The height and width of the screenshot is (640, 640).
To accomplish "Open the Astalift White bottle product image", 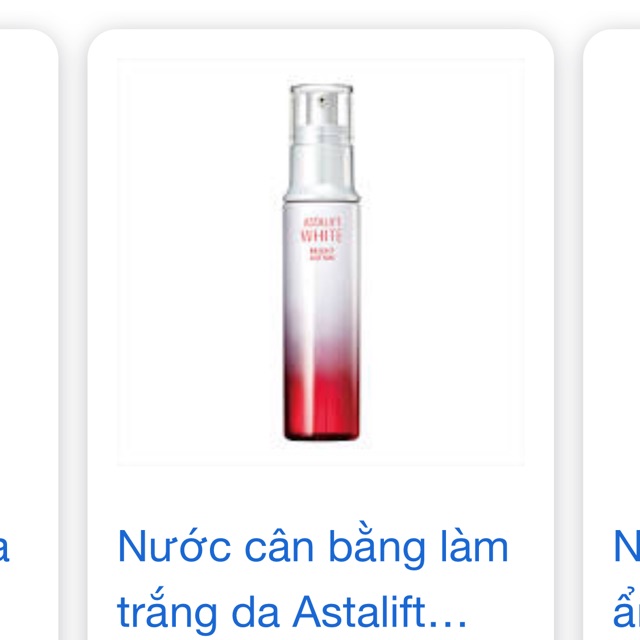I will pos(321,262).
